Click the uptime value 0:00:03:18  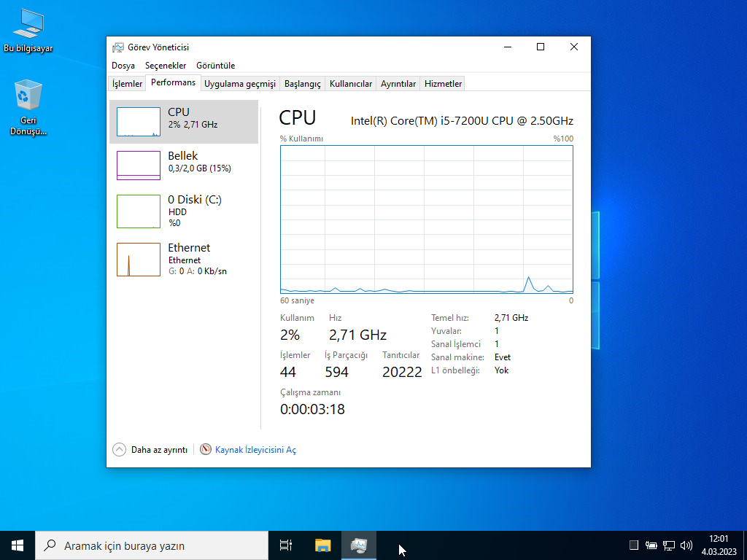[312, 409]
